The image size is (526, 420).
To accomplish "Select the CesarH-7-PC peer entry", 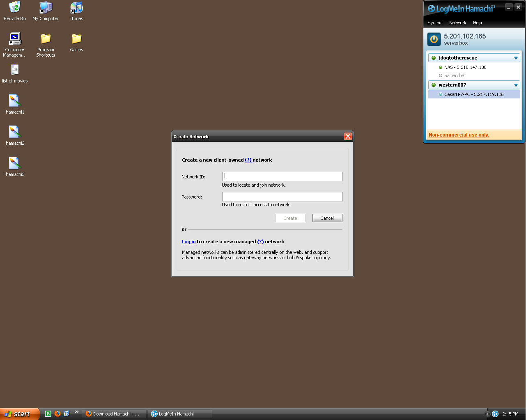I will [x=474, y=94].
